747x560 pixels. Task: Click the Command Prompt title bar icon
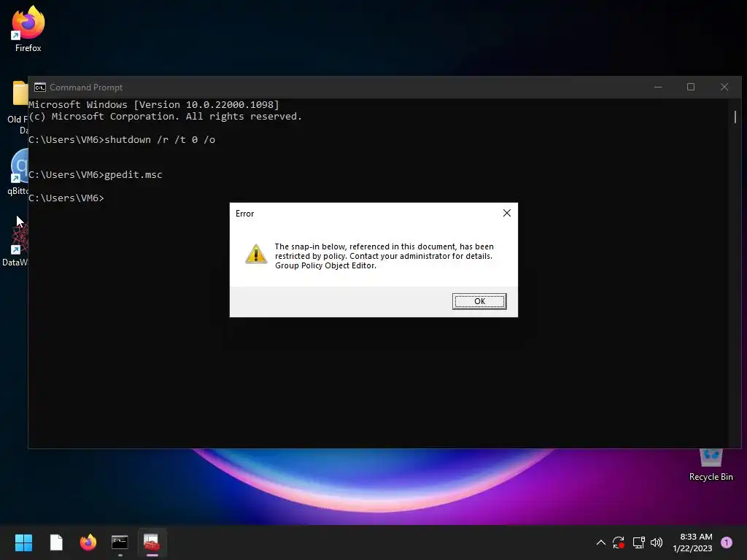[x=40, y=87]
